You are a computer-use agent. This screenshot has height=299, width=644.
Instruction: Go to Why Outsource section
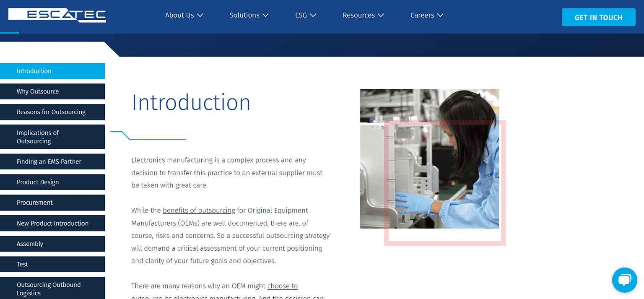pyautogui.click(x=52, y=91)
